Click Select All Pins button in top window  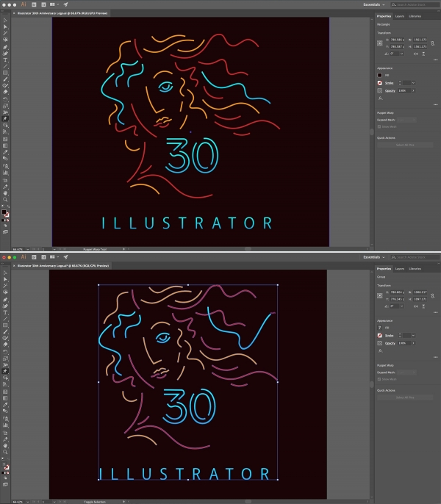[x=405, y=145]
